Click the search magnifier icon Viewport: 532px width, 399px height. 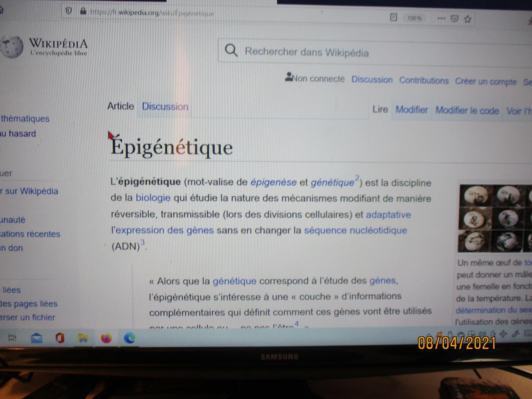231,51
